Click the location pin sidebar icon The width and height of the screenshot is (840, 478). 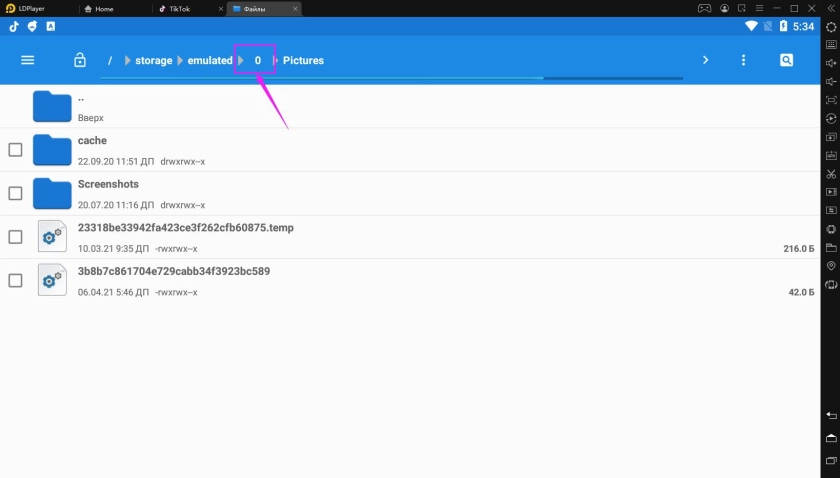[831, 266]
